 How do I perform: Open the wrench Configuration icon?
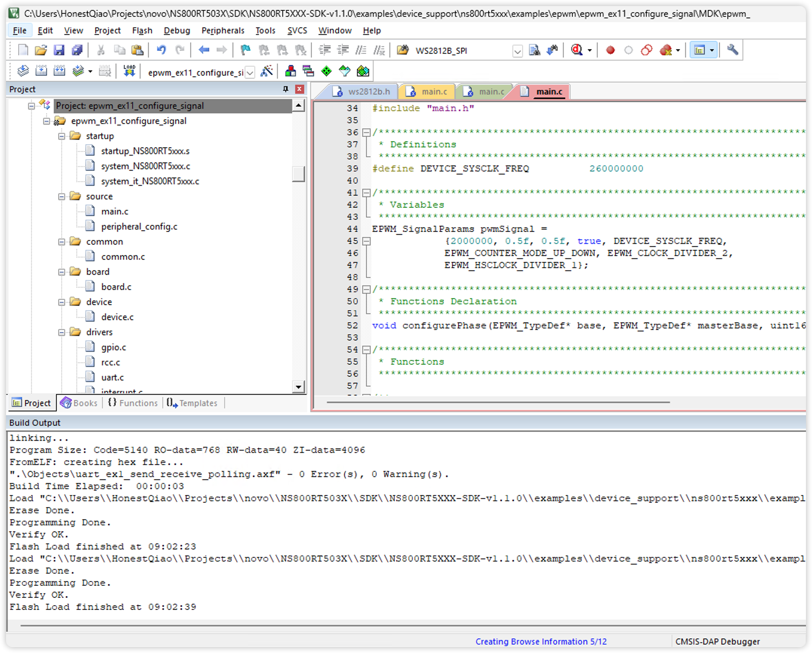tap(732, 50)
